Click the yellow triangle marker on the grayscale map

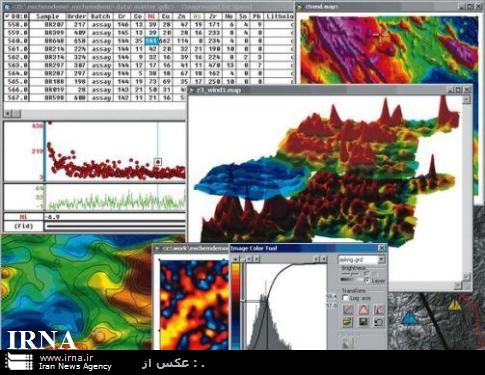[x=454, y=305]
